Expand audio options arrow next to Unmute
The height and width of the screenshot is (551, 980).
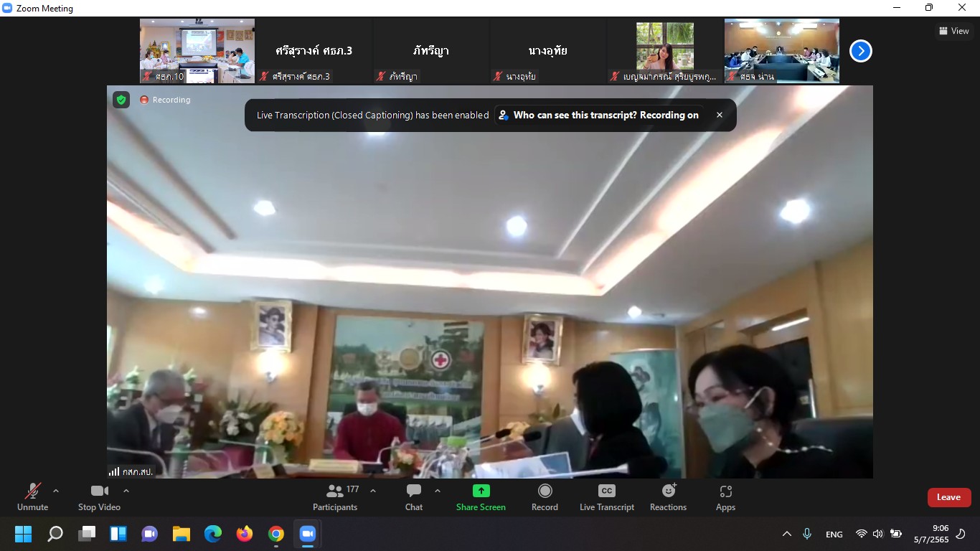(56, 491)
